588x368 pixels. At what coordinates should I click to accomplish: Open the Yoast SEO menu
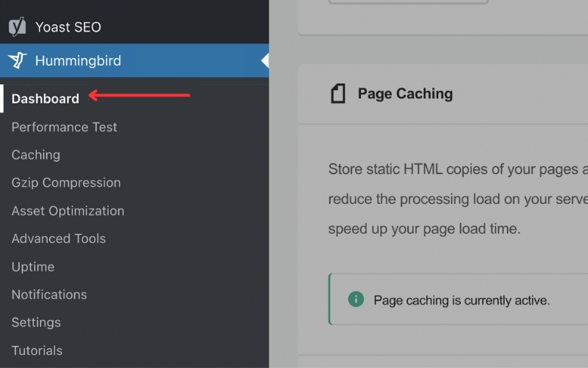[x=135, y=26]
